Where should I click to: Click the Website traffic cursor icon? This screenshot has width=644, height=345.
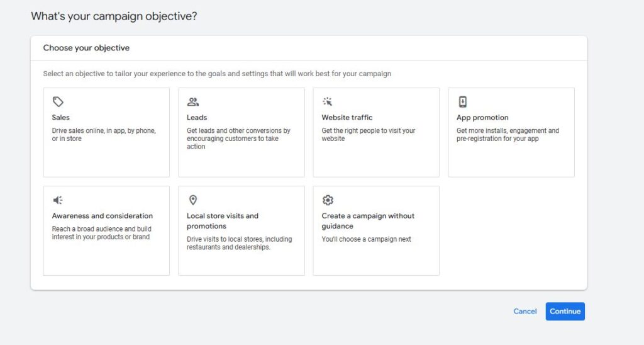tap(328, 102)
